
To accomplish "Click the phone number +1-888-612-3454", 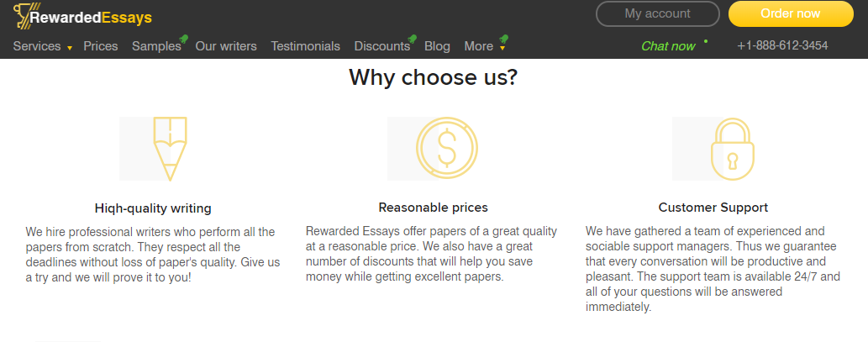I will [782, 45].
